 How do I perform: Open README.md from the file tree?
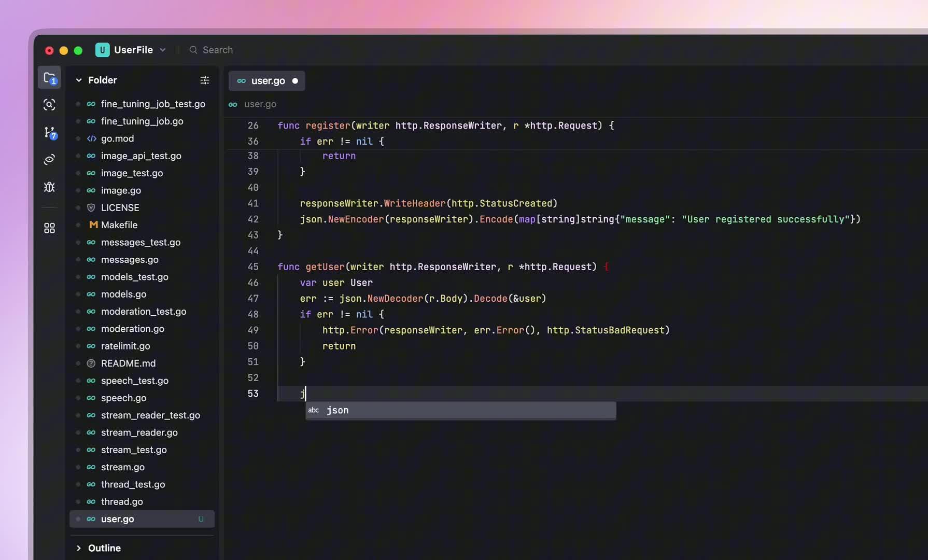(128, 363)
